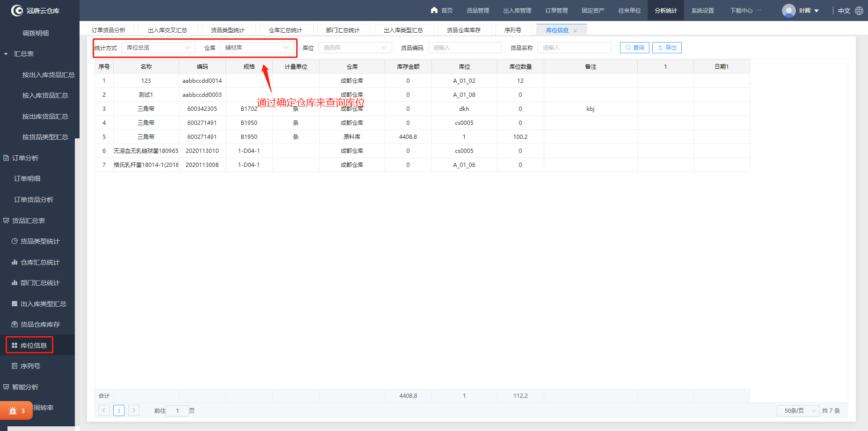
Task: Open 固定资产 top menu
Action: tap(593, 10)
